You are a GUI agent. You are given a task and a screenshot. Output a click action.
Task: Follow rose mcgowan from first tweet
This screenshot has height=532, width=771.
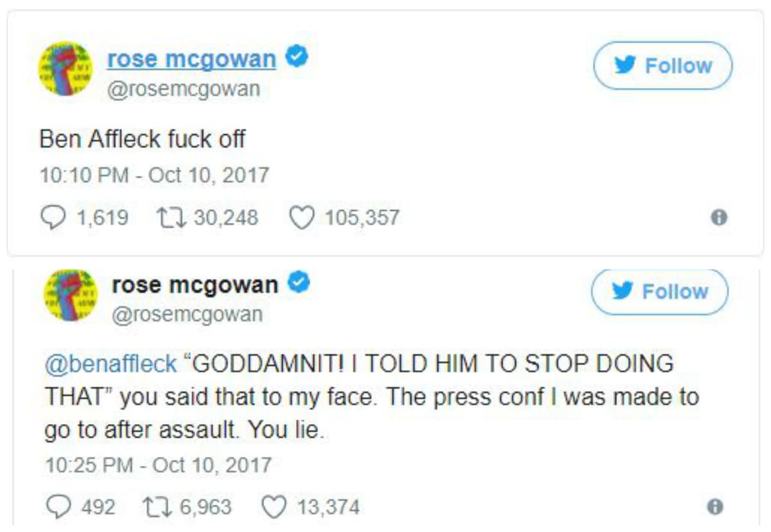662,66
